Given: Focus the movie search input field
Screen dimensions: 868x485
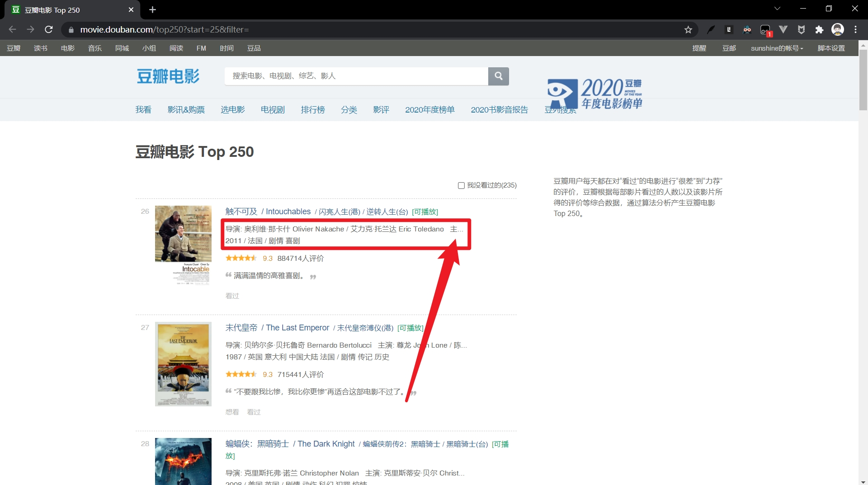Looking at the screenshot, I should point(356,76).
